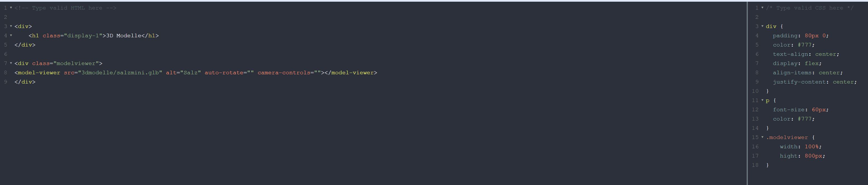Collapse the div rule in CSS editor

tap(762, 26)
